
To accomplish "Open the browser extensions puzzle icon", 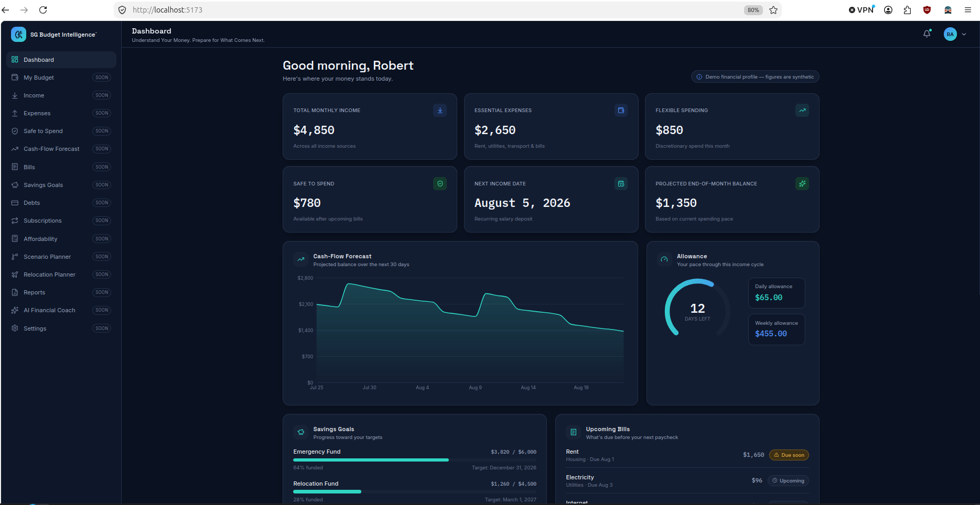I will coord(908,10).
